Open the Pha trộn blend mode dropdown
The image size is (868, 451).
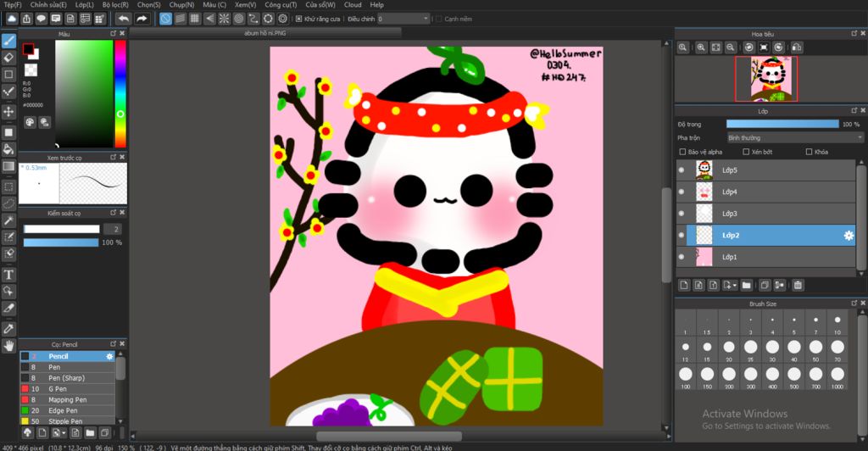pyautogui.click(x=795, y=138)
